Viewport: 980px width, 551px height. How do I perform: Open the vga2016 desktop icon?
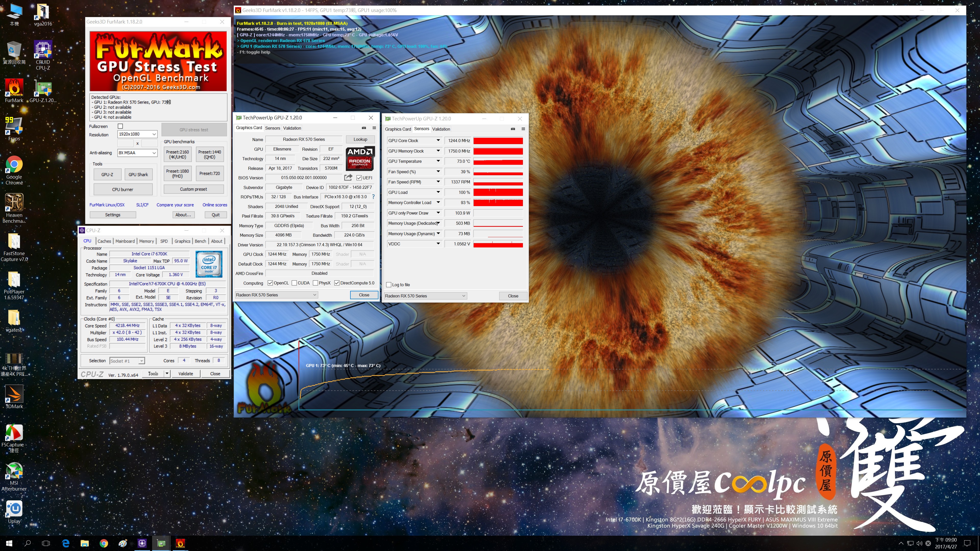coord(43,15)
